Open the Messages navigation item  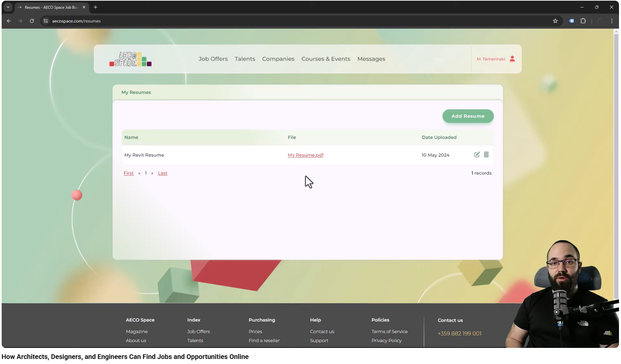tap(371, 59)
